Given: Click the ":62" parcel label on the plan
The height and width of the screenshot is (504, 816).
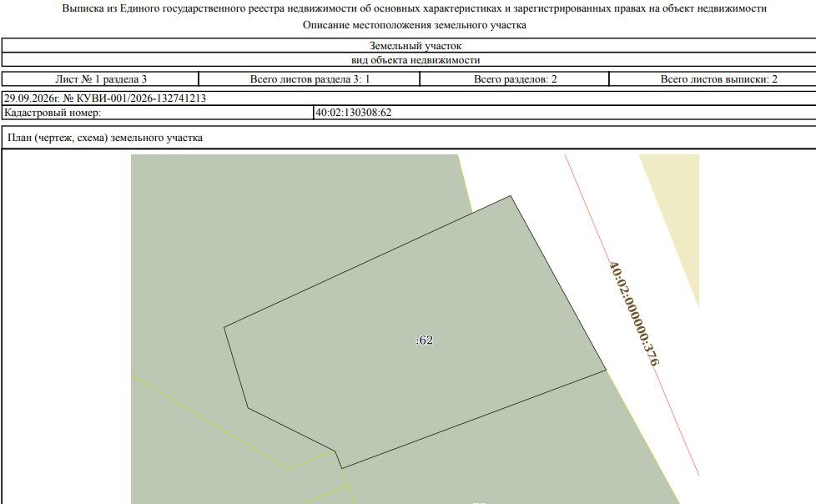Looking at the screenshot, I should 425,340.
